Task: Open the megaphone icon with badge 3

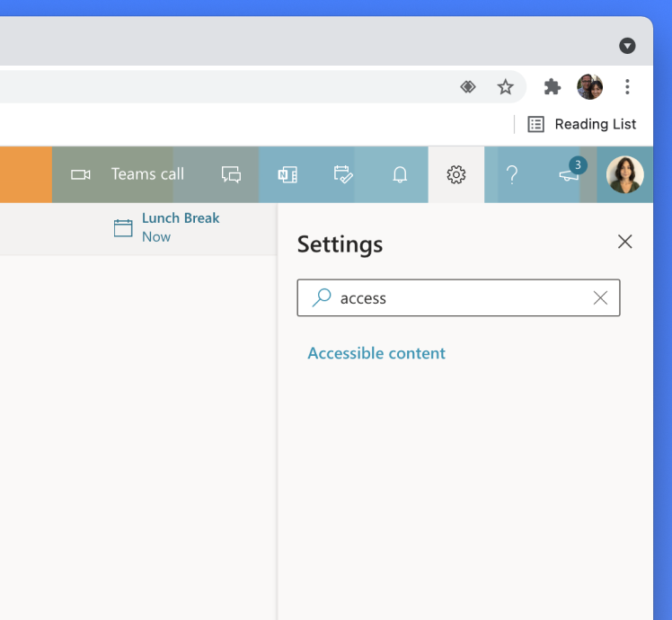Action: coord(569,174)
